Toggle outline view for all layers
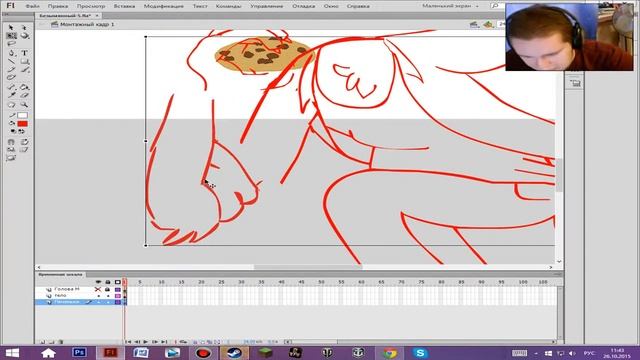640x360 pixels. pyautogui.click(x=118, y=282)
